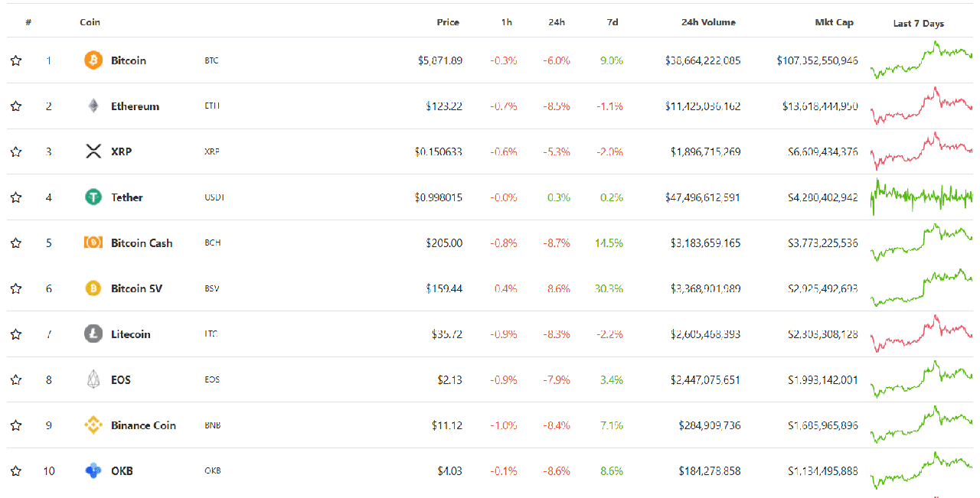This screenshot has width=980, height=498.
Task: Sort table by the 1h column header
Action: click(x=507, y=22)
